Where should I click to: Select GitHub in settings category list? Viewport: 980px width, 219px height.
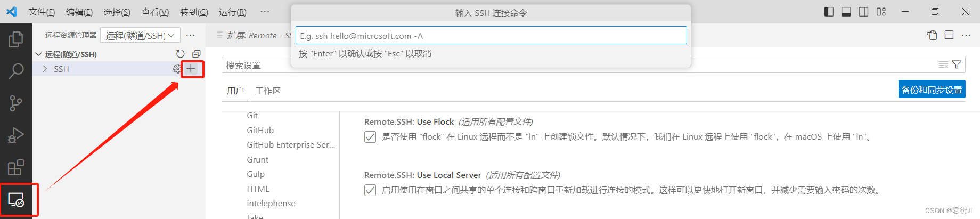pyautogui.click(x=260, y=130)
